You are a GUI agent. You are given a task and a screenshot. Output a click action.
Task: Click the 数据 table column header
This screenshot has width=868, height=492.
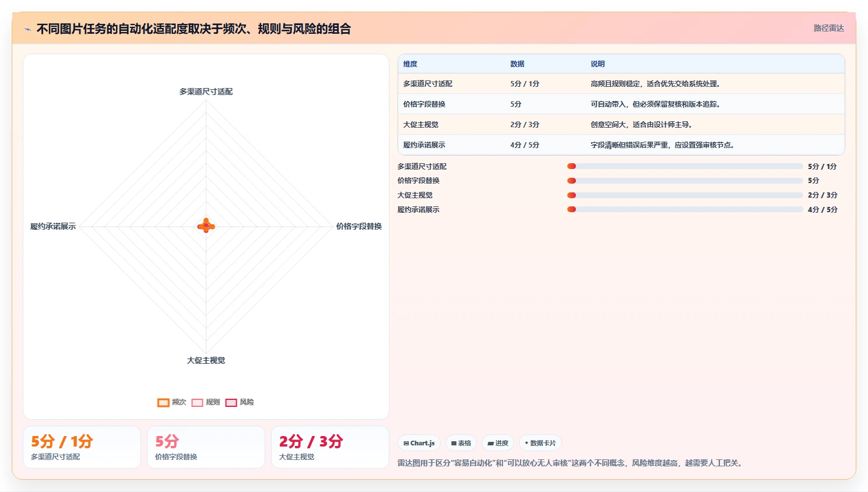tap(517, 64)
